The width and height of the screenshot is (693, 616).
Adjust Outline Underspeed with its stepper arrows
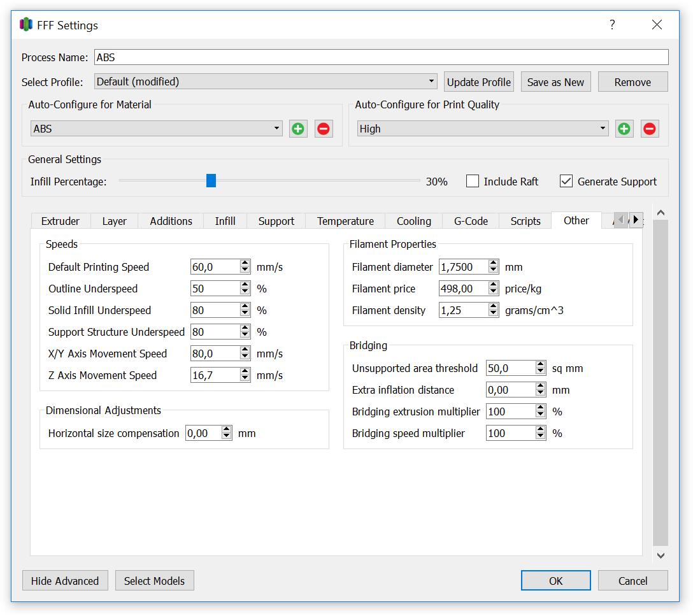245,289
